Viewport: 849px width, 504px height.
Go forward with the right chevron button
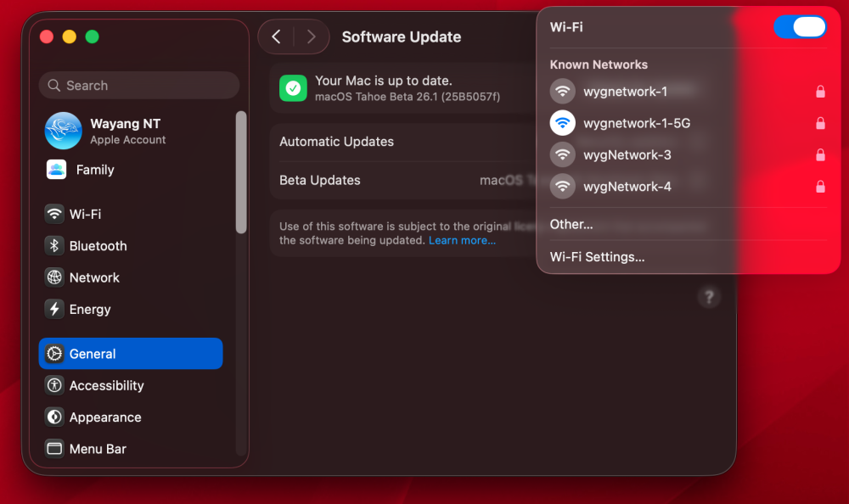pyautogui.click(x=311, y=36)
